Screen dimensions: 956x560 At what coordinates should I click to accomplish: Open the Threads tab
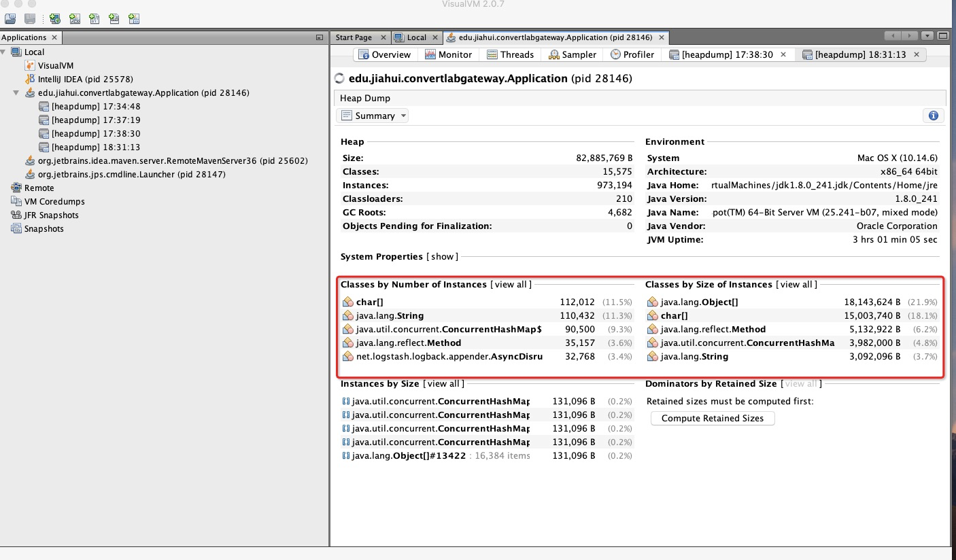click(x=510, y=54)
